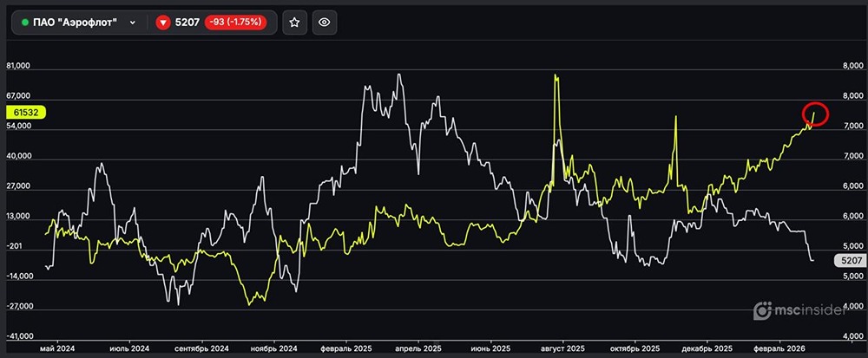Select the июль 2024 date label
This screenshot has width=868, height=358.
click(129, 349)
